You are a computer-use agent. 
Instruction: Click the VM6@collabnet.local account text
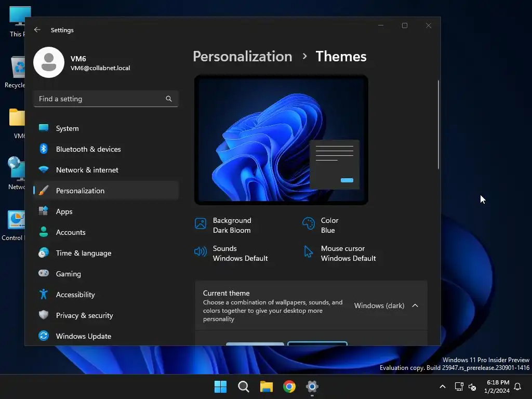pos(100,68)
